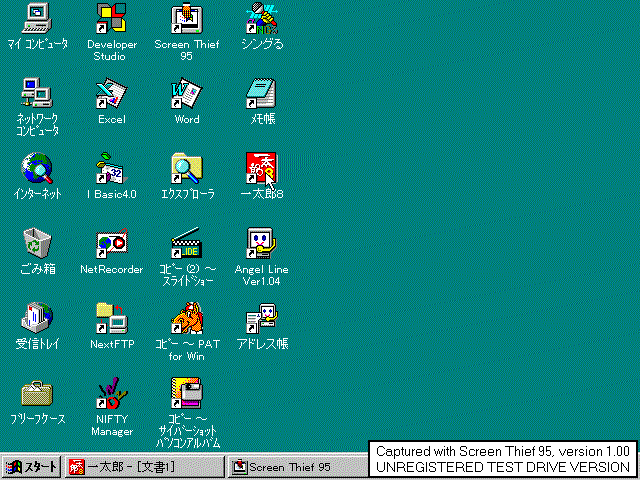Switch to 一太郎 - [文書1] taskbar button
The image size is (640, 480).
tap(145, 467)
